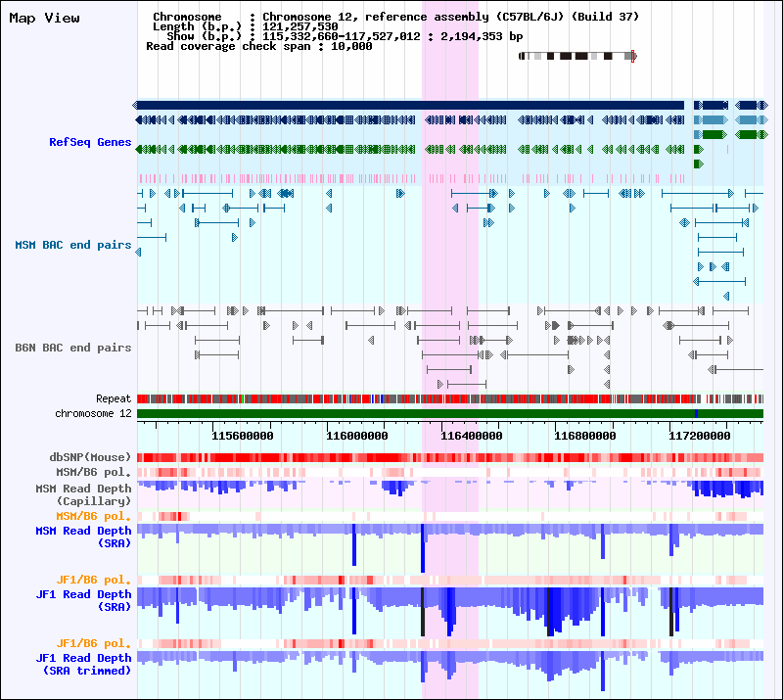The width and height of the screenshot is (783, 700).
Task: Click the grey "MSM/B6 pol." label
Action: click(x=93, y=472)
